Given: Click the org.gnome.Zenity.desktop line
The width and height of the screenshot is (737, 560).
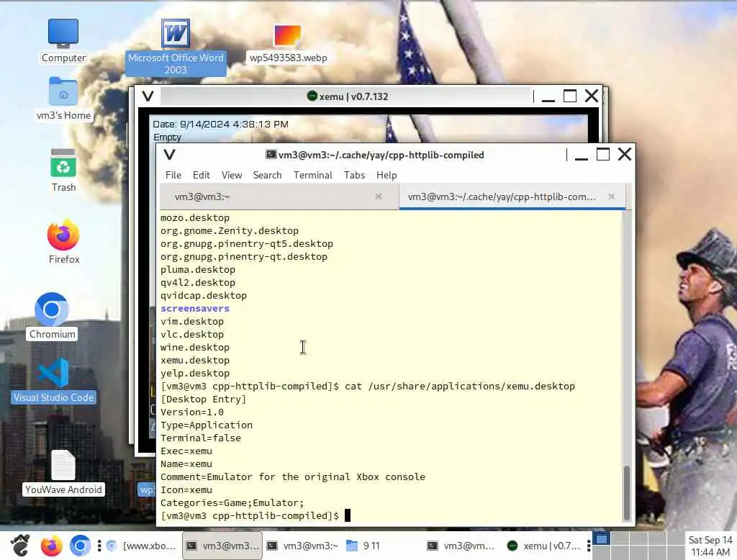Looking at the screenshot, I should [230, 230].
